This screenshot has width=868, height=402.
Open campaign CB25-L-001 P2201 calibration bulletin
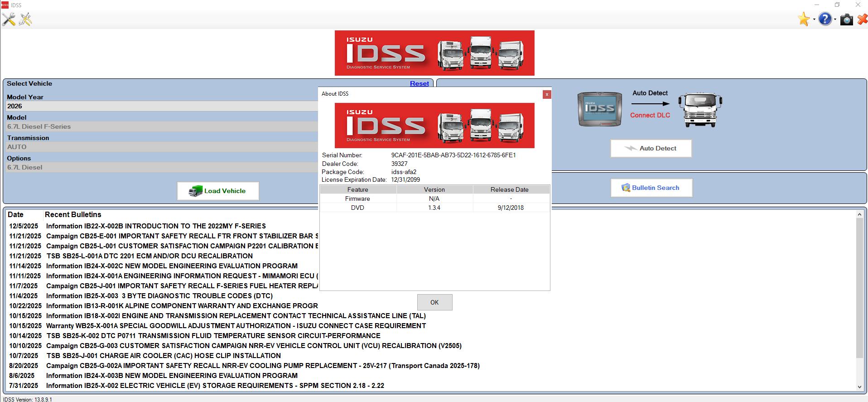click(x=183, y=246)
